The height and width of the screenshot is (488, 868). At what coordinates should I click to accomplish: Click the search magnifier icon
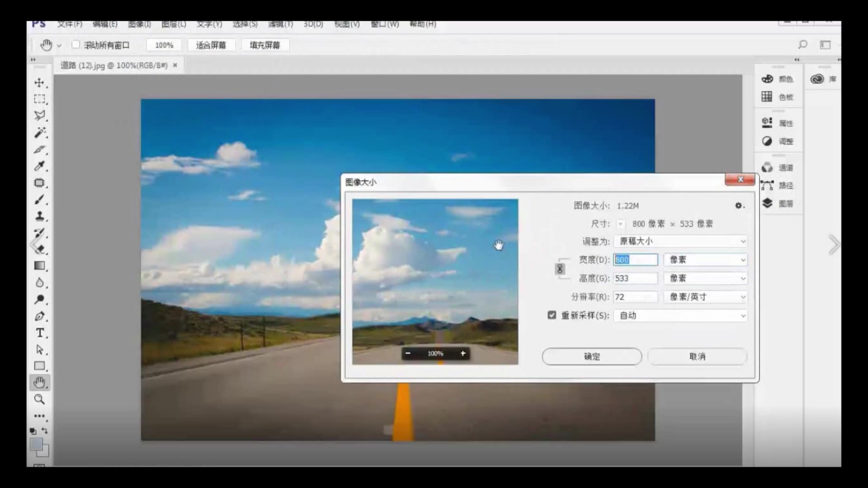coord(802,44)
